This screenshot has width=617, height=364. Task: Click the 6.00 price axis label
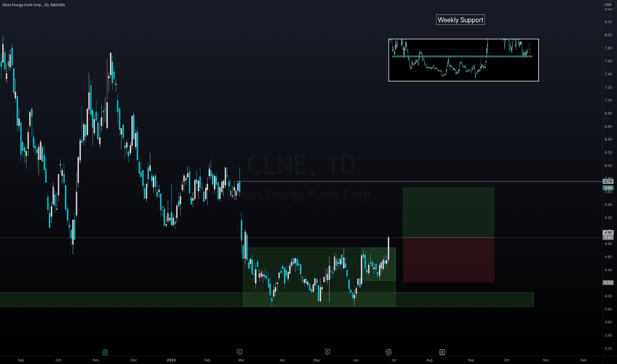[x=608, y=165]
